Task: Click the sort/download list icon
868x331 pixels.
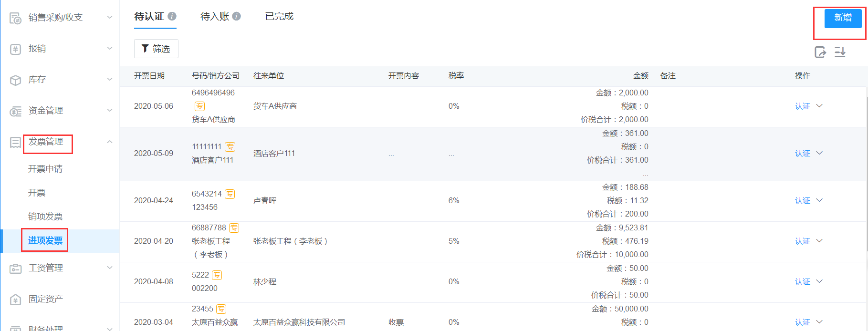Action: coord(840,52)
